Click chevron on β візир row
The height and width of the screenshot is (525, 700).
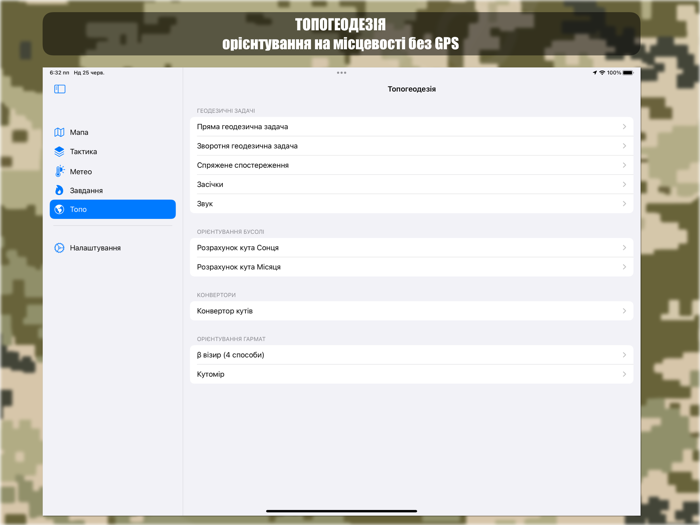click(x=624, y=355)
